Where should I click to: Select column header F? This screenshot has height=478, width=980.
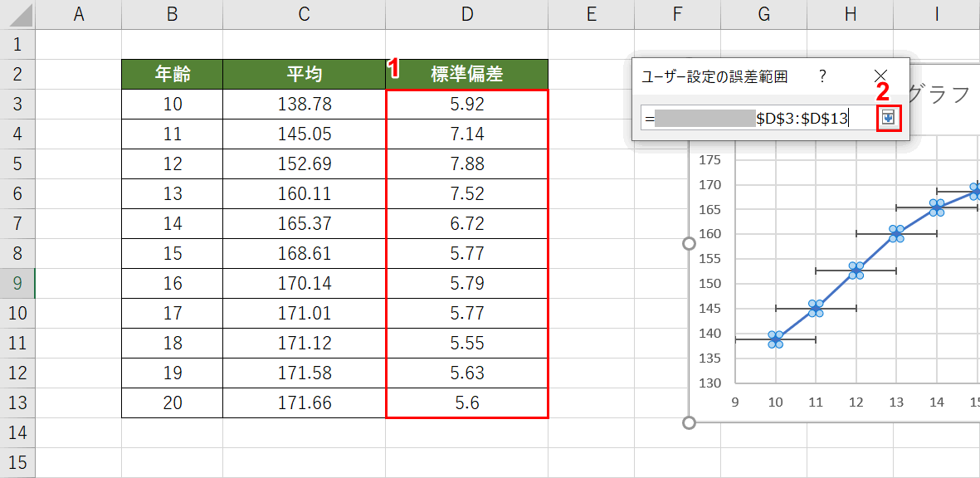click(677, 12)
